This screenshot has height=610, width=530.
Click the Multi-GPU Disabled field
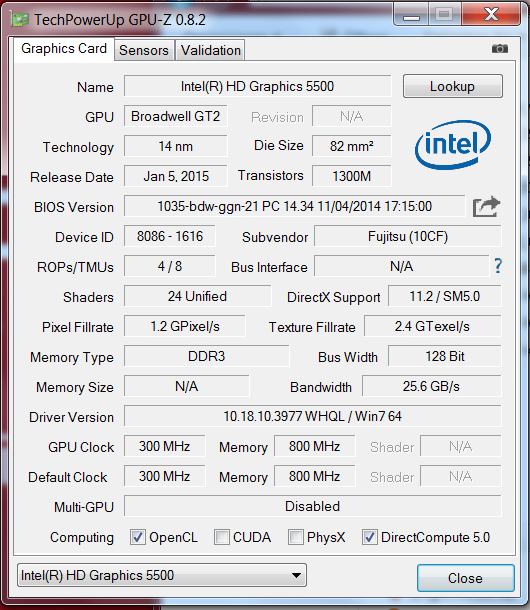coord(312,506)
